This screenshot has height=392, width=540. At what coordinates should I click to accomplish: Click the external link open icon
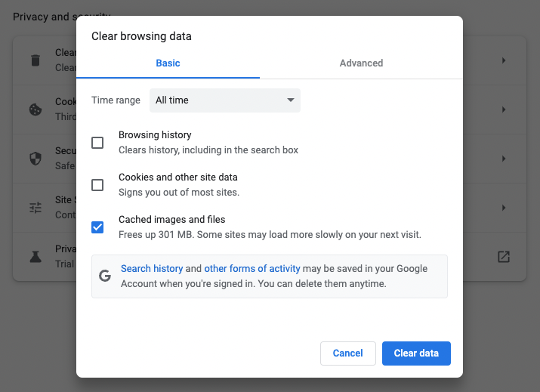pos(504,257)
